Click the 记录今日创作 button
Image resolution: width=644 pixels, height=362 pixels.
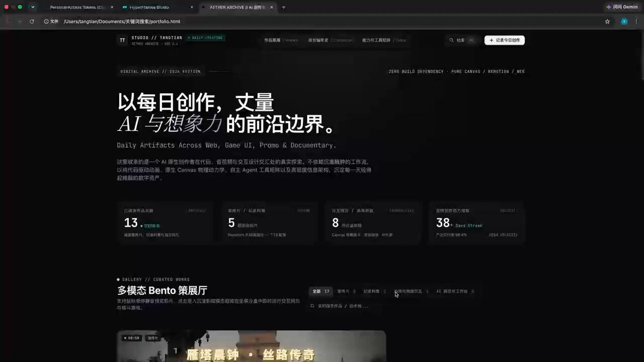504,40
